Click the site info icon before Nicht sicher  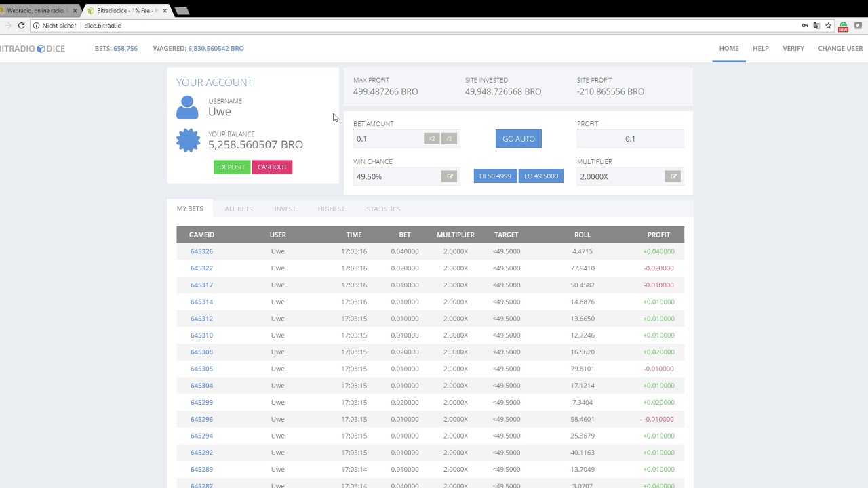pos(35,26)
